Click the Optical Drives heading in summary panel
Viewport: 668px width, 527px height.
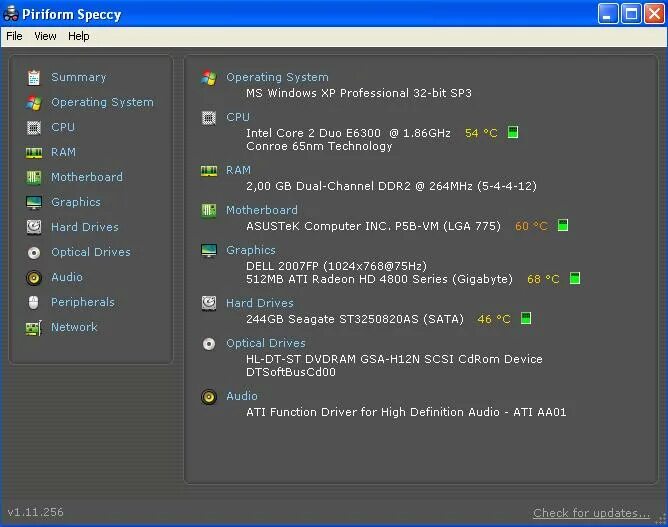click(x=266, y=343)
